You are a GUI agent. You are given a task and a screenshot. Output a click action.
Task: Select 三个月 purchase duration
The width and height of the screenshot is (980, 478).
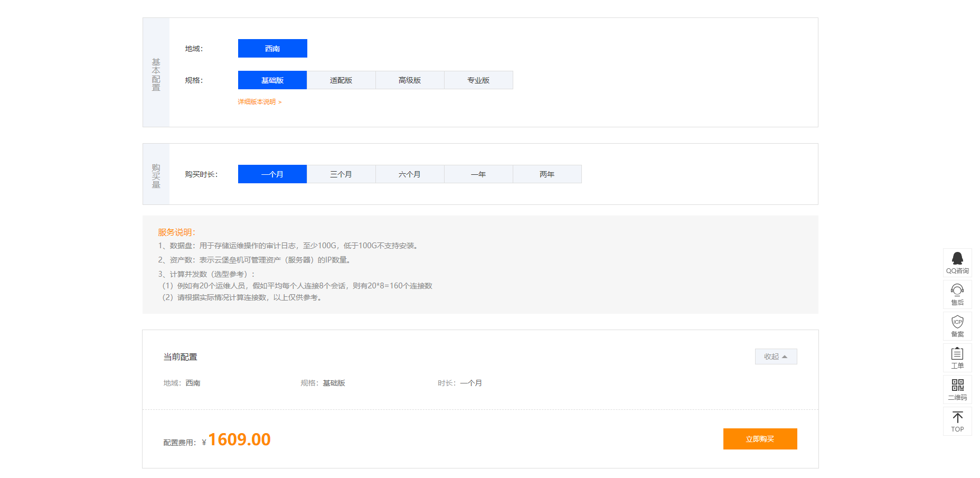pos(341,174)
